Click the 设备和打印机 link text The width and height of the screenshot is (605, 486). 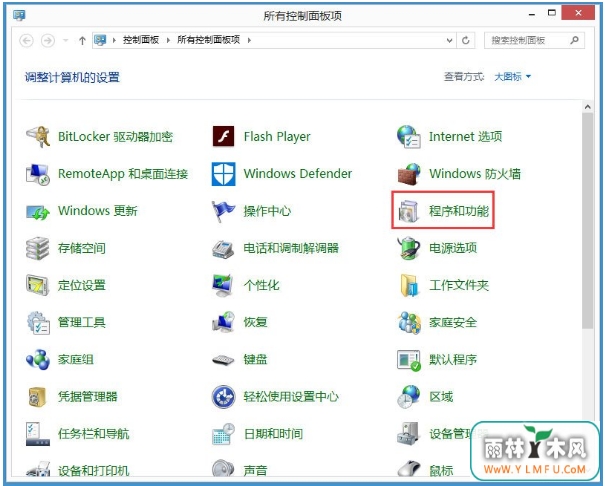[x=93, y=471]
